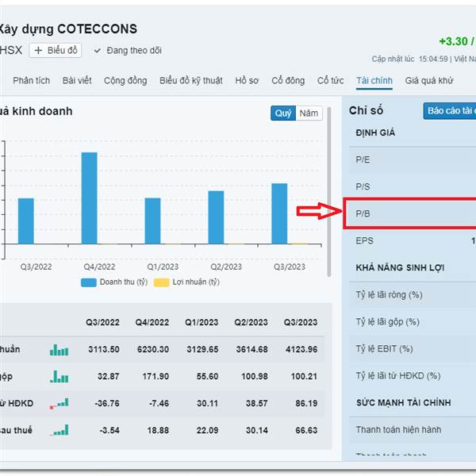
Task: Click the SỨC MẠNH TÀI CHÍNH heading
Action: (x=404, y=403)
